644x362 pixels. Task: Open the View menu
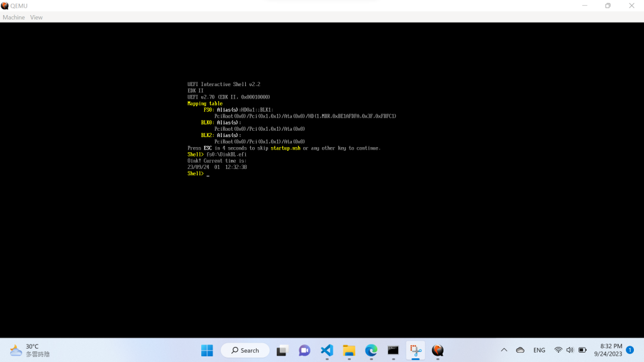[x=36, y=17]
